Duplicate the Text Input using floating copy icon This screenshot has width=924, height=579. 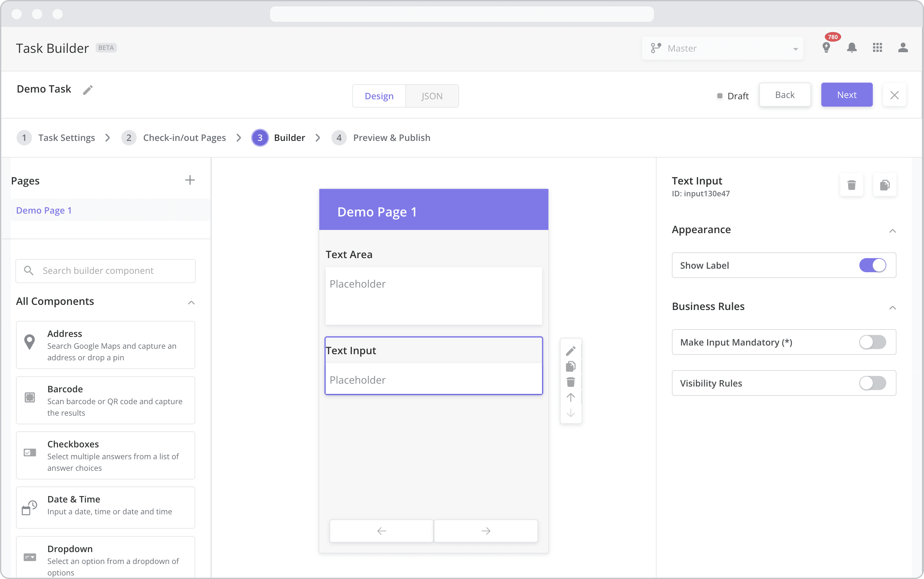tap(570, 366)
